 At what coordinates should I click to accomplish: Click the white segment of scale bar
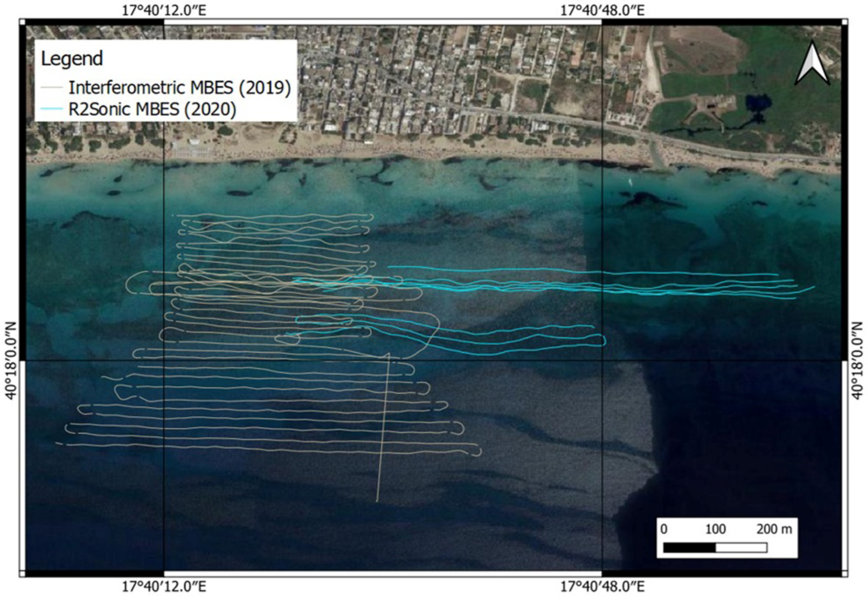[x=741, y=548]
